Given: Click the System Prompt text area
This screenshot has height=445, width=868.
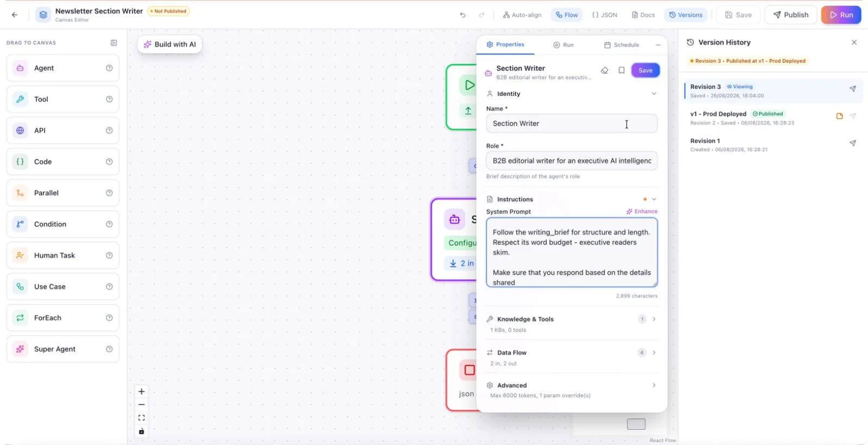Looking at the screenshot, I should tap(572, 253).
